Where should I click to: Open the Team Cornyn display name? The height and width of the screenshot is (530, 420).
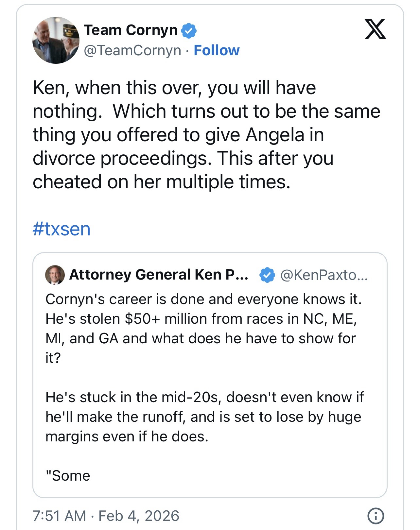click(131, 30)
